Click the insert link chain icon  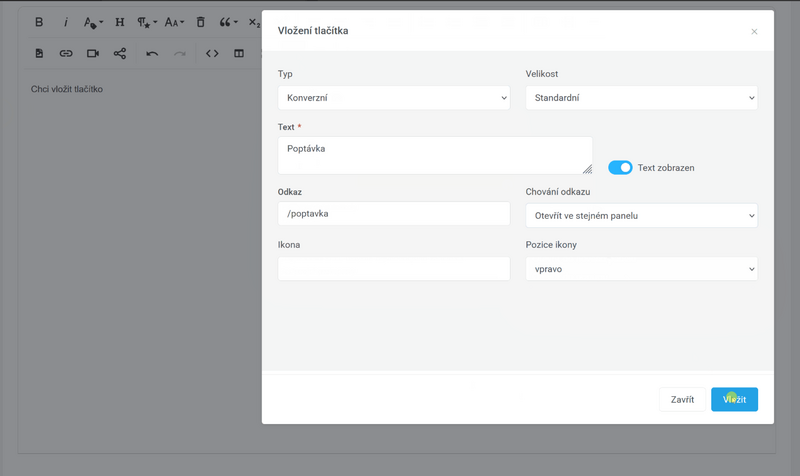coord(66,53)
